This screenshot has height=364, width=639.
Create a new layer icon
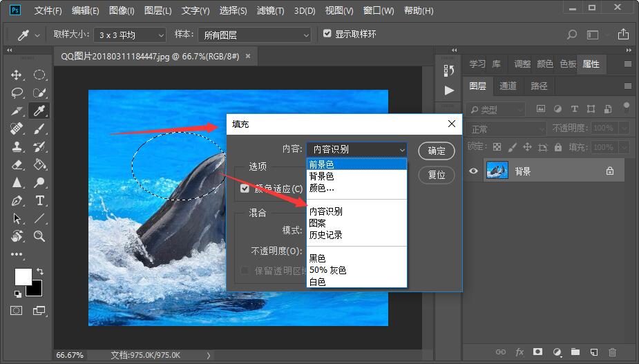coord(594,352)
